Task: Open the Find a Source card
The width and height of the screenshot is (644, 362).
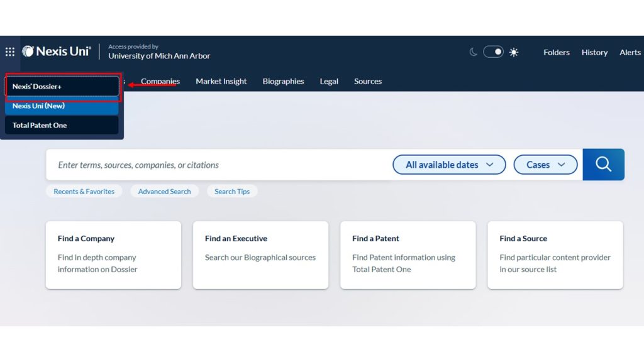Action: (555, 255)
